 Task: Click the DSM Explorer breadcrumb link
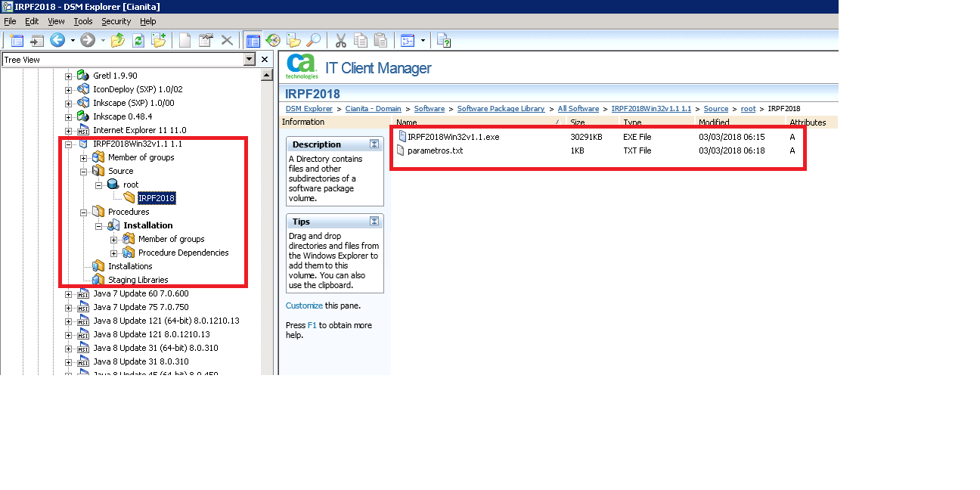coord(309,109)
